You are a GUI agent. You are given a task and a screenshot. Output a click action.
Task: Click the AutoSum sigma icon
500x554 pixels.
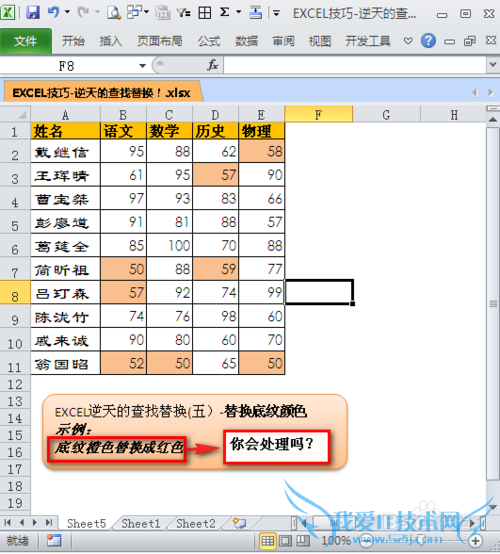point(224,12)
